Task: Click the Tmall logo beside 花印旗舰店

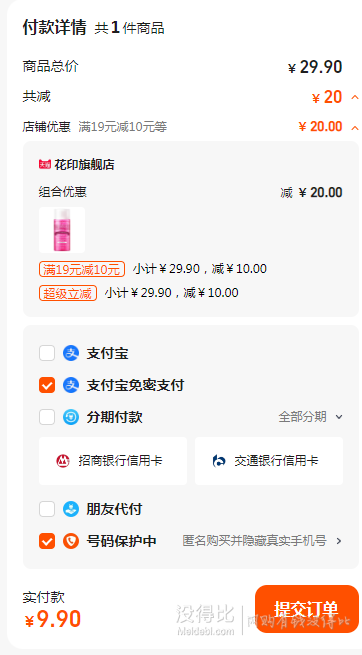Action: tap(45, 165)
